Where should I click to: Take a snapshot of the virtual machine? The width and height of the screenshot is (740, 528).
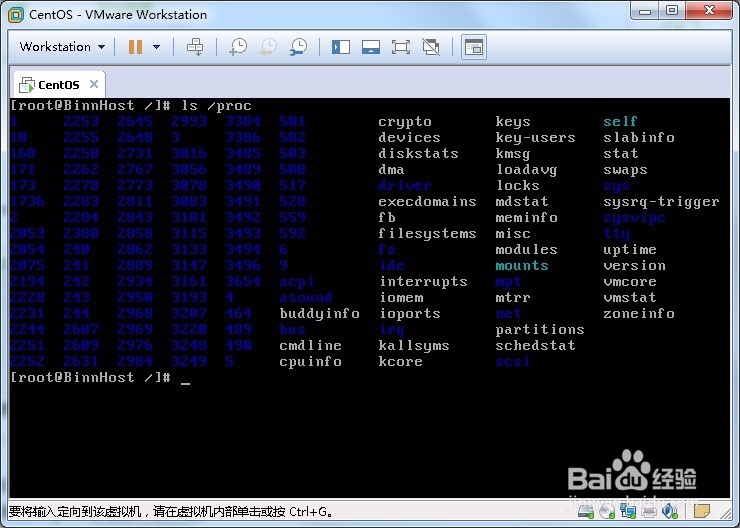(238, 47)
